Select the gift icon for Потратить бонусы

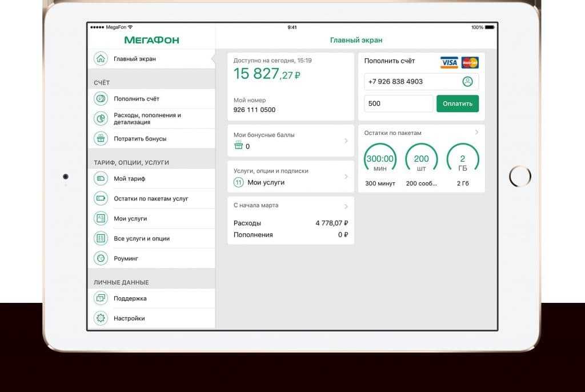pos(101,138)
